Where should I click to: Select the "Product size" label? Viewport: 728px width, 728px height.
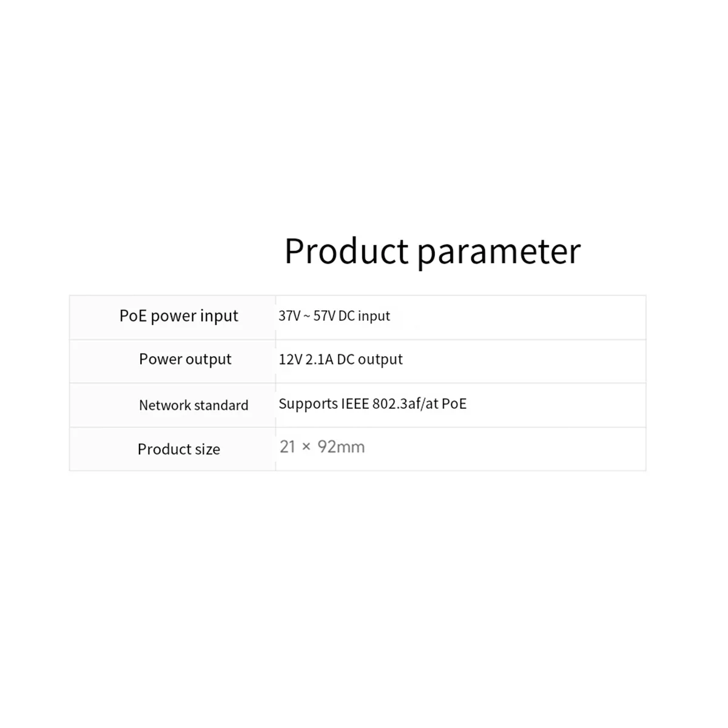pos(178,450)
